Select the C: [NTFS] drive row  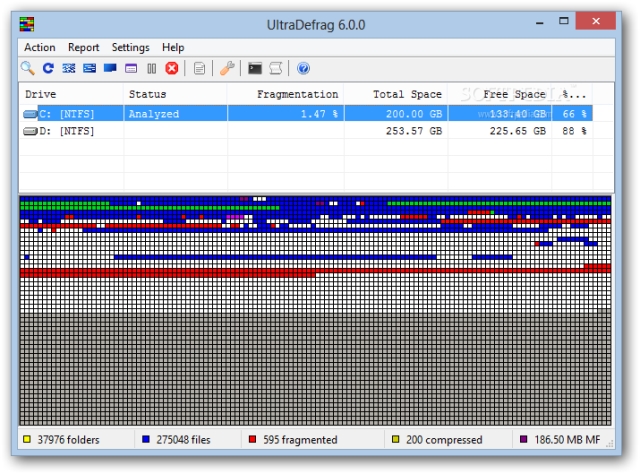pos(306,113)
